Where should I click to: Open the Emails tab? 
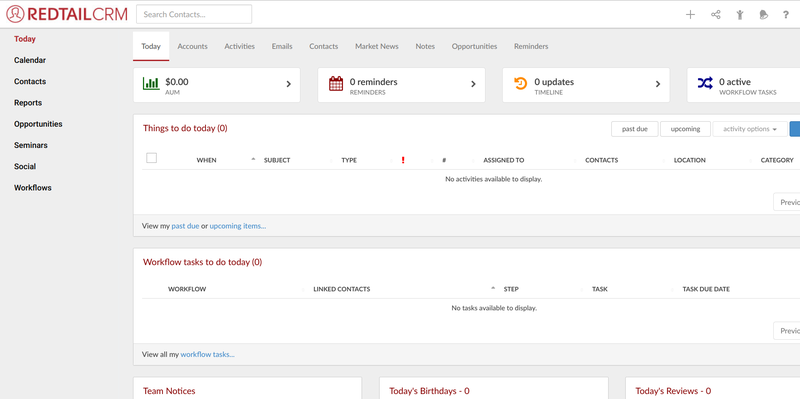282,46
